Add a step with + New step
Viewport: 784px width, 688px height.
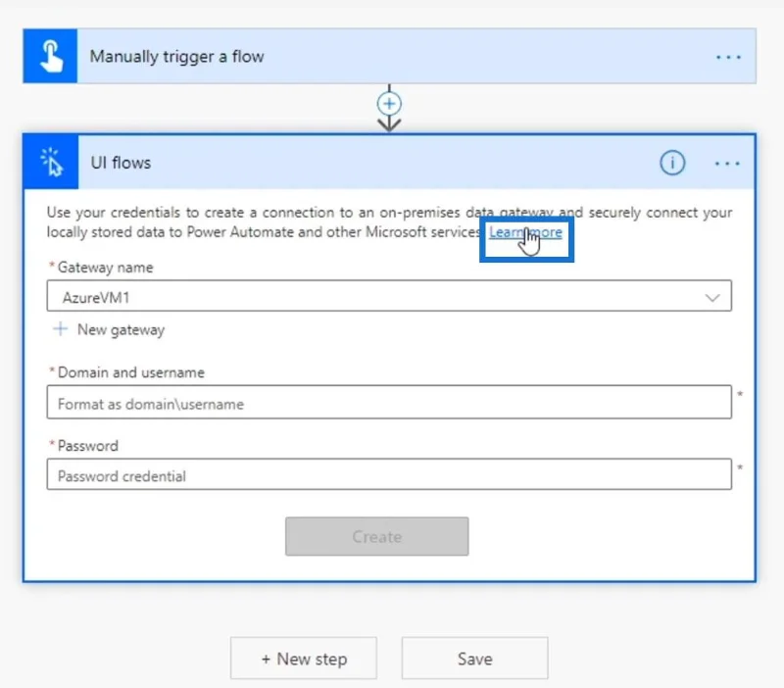click(x=304, y=658)
